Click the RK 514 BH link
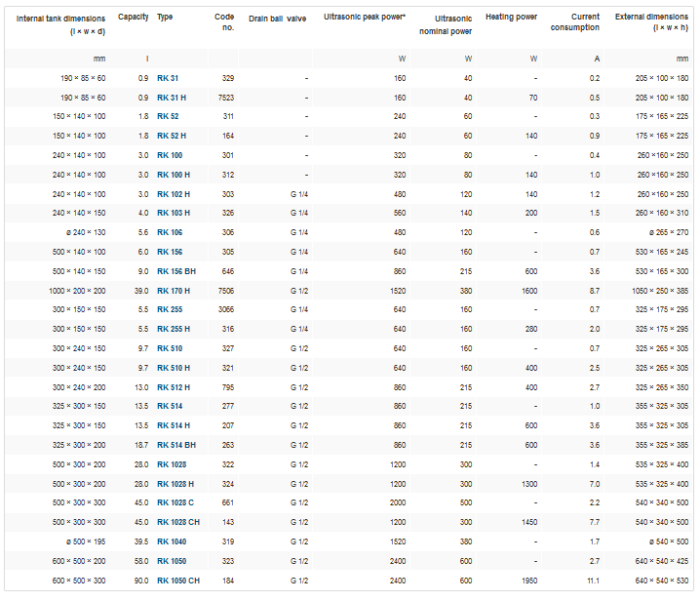The height and width of the screenshot is (601, 700). 175,445
